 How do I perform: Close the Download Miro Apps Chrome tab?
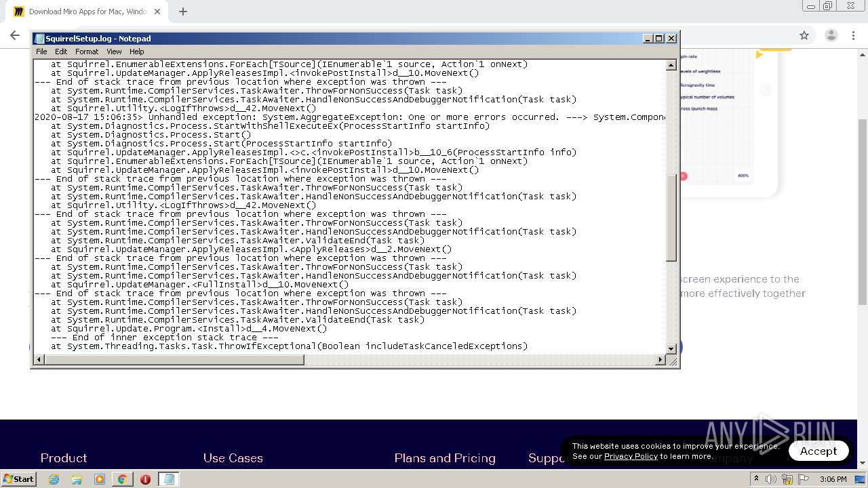[x=157, y=12]
